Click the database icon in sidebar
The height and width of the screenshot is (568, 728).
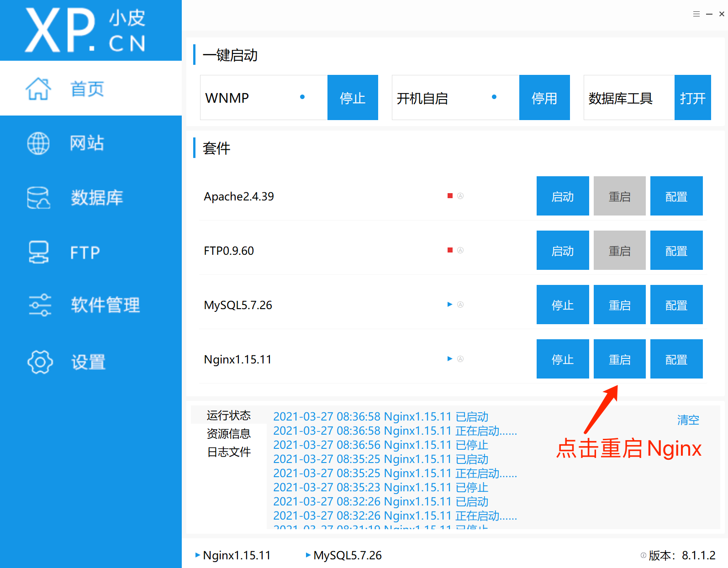click(38, 198)
